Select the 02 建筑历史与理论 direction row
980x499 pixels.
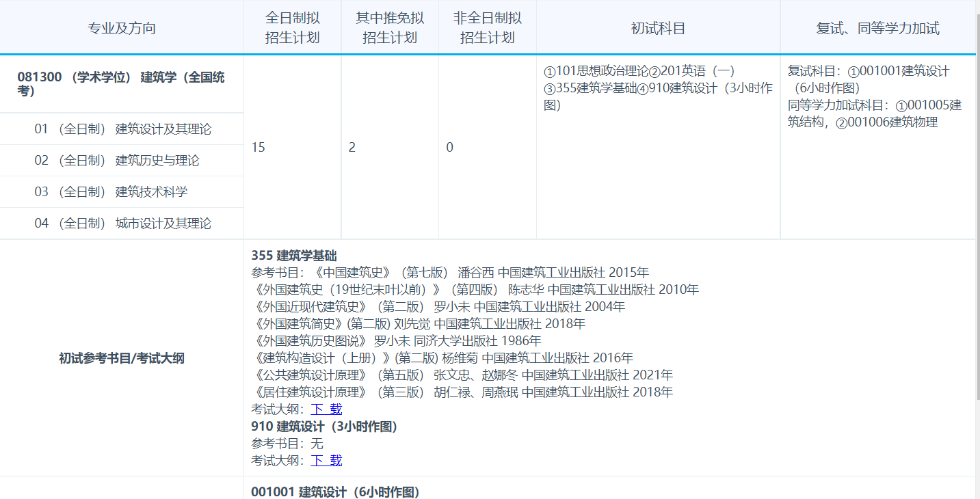[122, 160]
